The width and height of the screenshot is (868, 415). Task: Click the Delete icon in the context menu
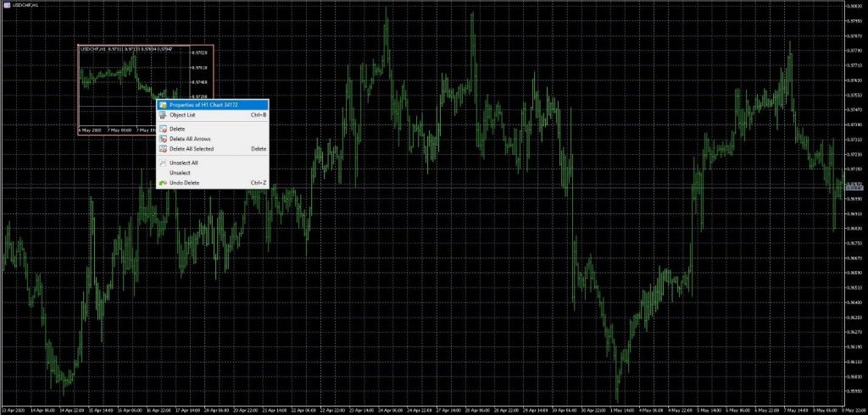coord(163,129)
